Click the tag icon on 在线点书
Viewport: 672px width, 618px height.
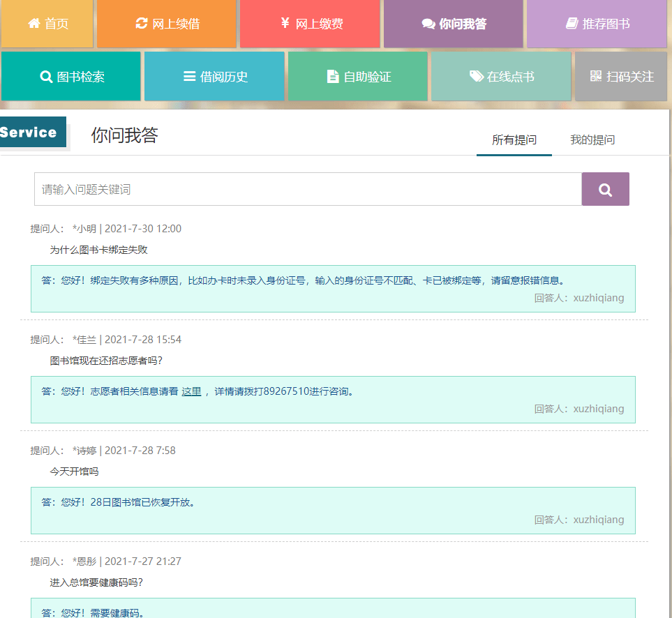[477, 77]
